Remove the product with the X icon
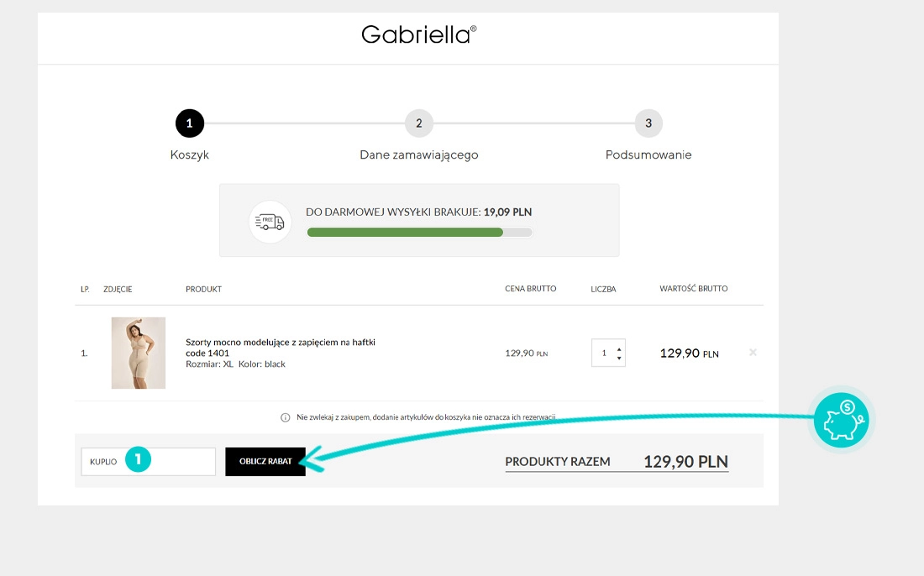 [x=753, y=353]
